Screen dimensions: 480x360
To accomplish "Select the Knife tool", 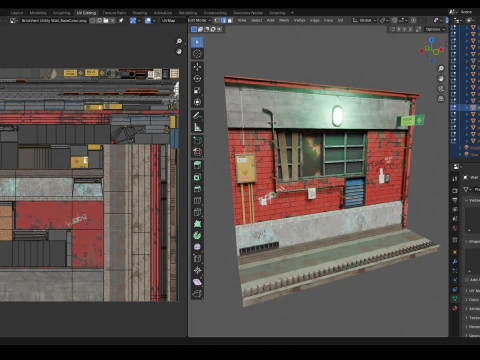I will click(x=197, y=212).
